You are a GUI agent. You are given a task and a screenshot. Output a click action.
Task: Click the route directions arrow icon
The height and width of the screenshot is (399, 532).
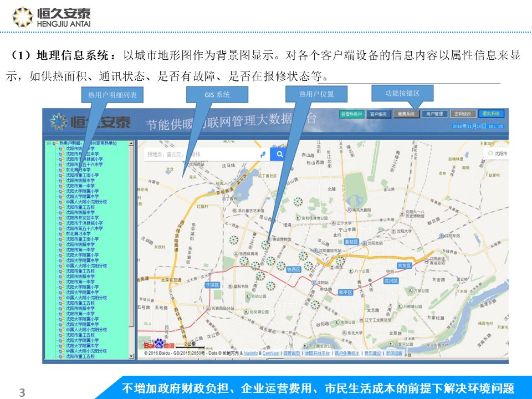pyautogui.click(x=263, y=155)
